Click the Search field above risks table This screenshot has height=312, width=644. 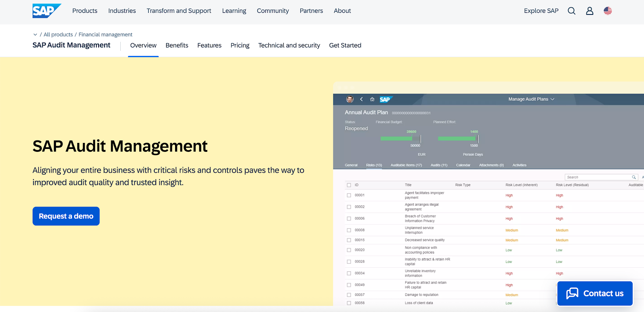[601, 177]
